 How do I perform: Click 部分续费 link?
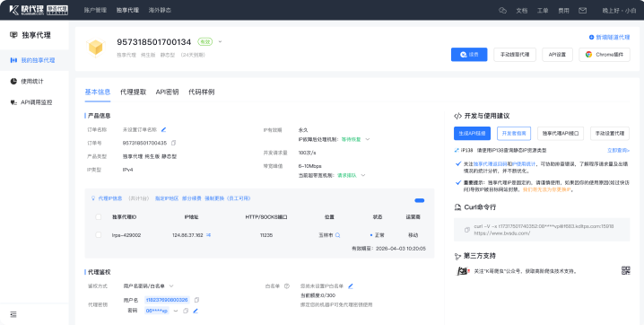point(191,198)
